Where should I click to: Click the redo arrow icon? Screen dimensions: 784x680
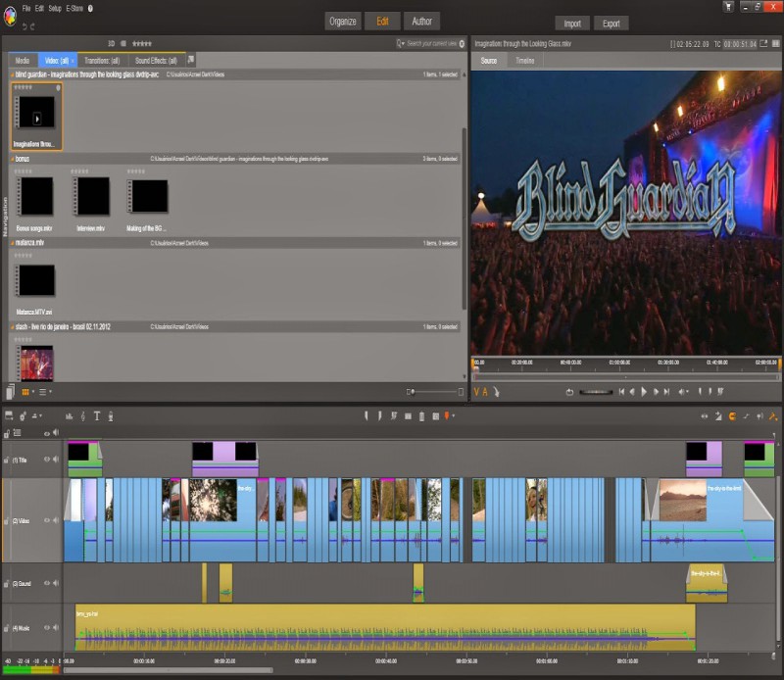tap(32, 26)
